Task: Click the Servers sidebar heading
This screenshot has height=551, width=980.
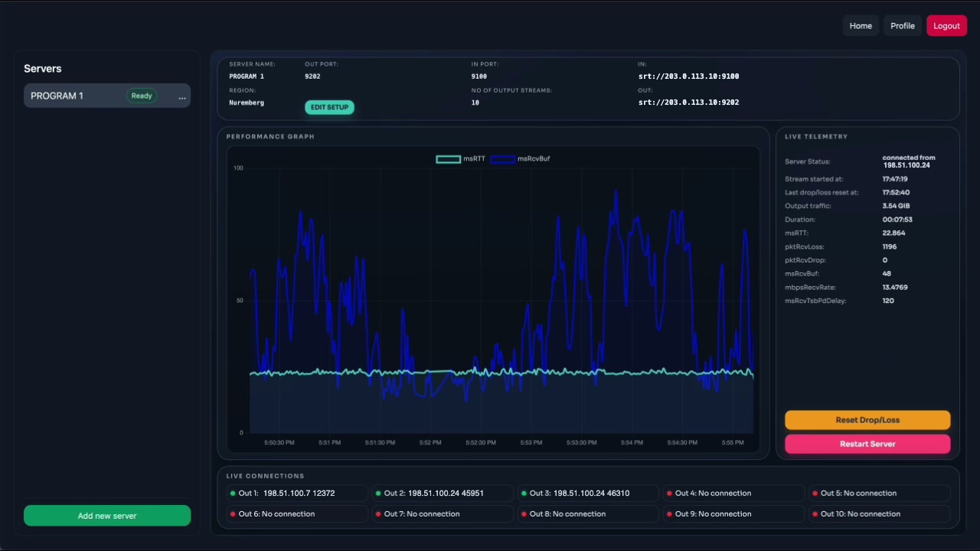Action: [43, 69]
